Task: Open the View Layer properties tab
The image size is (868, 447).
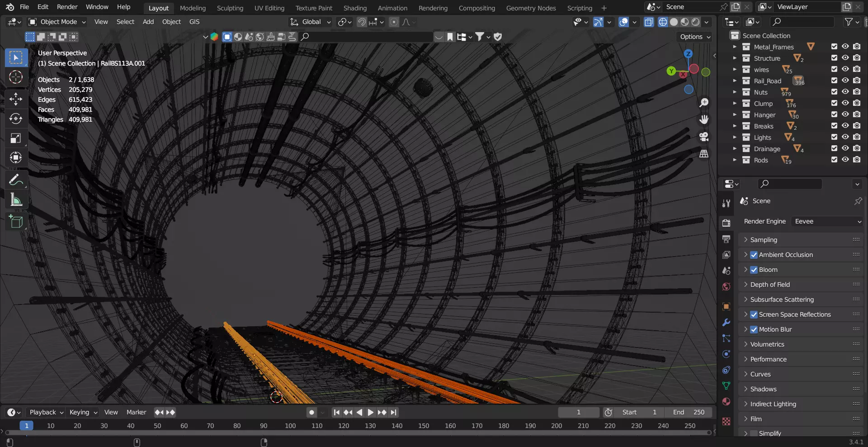Action: (x=726, y=255)
